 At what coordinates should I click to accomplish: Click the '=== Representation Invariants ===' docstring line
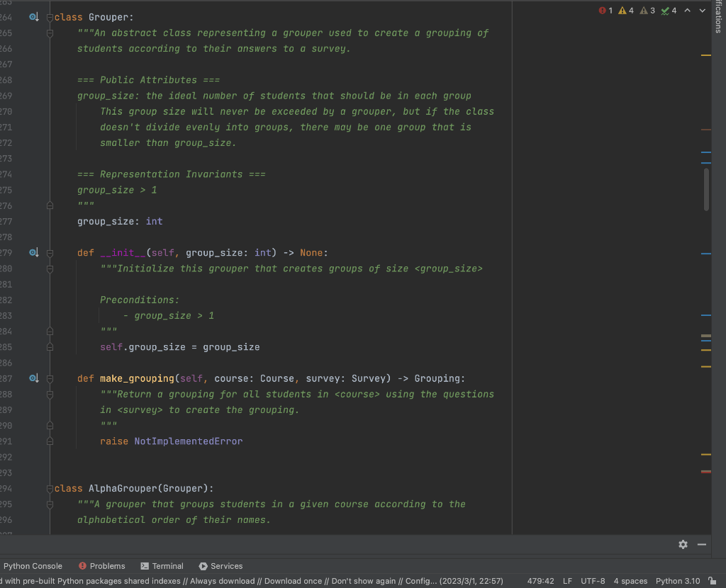click(x=172, y=174)
